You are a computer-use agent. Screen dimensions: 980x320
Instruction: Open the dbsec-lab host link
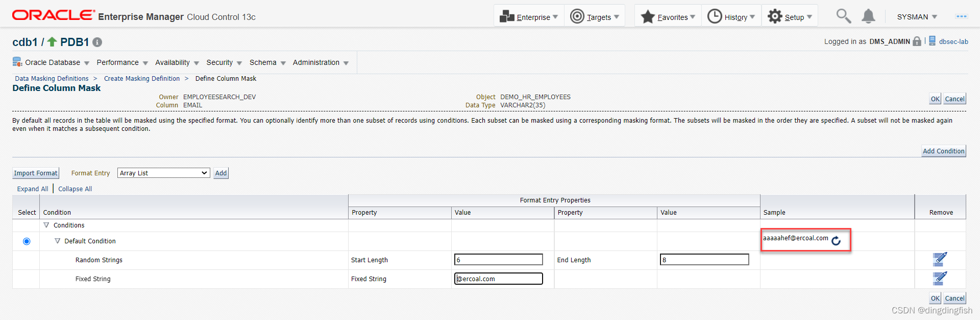pyautogui.click(x=953, y=42)
